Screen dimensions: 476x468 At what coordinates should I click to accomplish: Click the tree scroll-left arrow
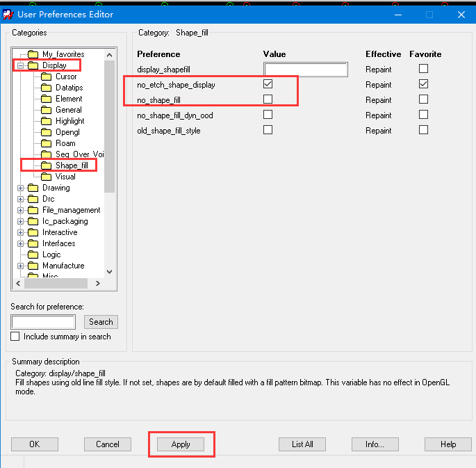(x=18, y=283)
